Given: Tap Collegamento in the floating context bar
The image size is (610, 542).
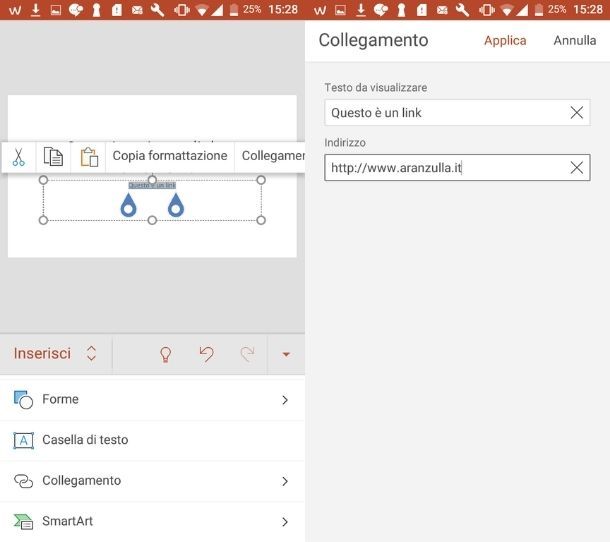Looking at the screenshot, I should coord(273,156).
